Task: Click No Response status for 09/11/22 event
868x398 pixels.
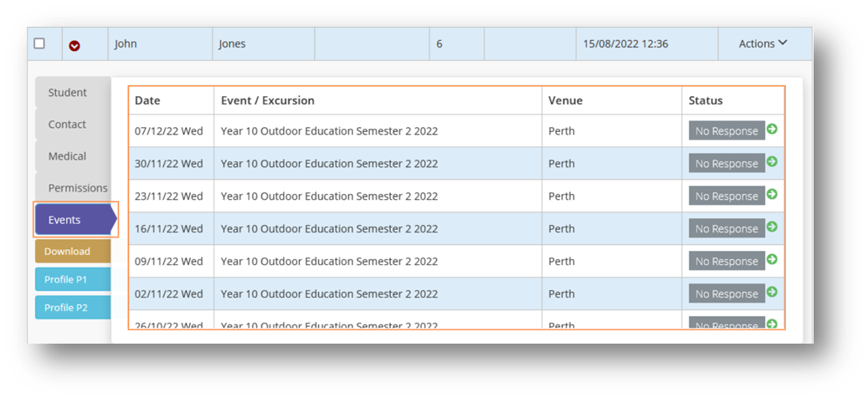Action: (727, 262)
